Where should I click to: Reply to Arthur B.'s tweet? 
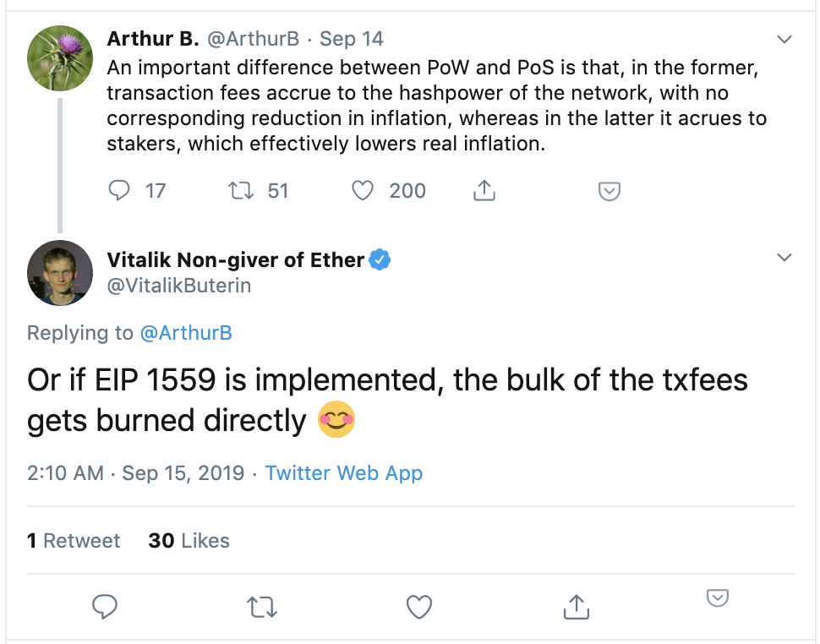click(x=118, y=191)
